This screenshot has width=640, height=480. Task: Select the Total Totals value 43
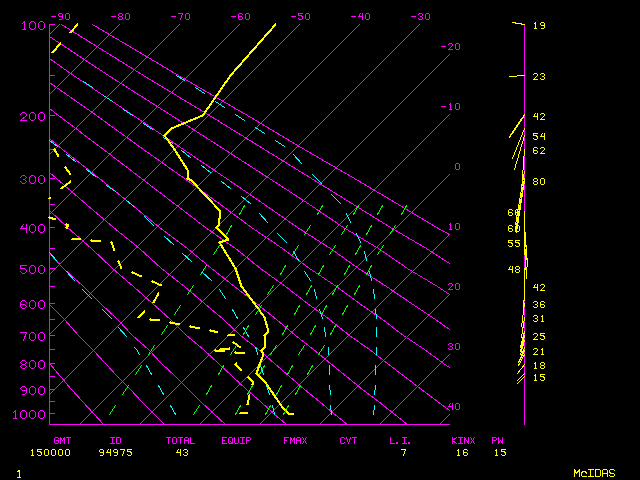coord(182,453)
